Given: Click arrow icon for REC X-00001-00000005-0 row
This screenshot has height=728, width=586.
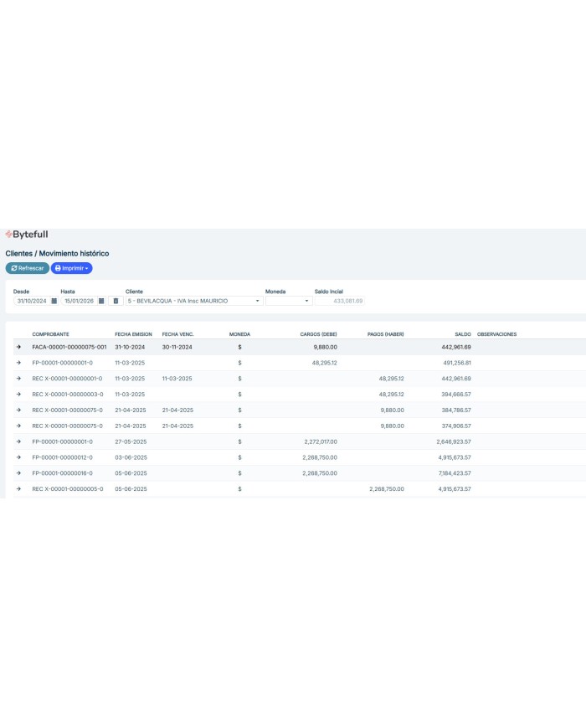Looking at the screenshot, I should pyautogui.click(x=18, y=488).
